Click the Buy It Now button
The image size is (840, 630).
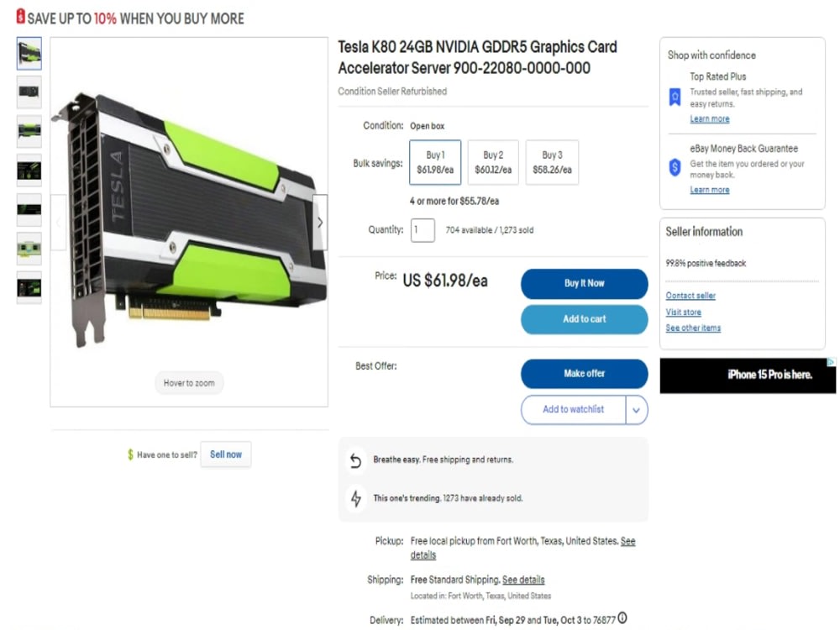tap(584, 283)
